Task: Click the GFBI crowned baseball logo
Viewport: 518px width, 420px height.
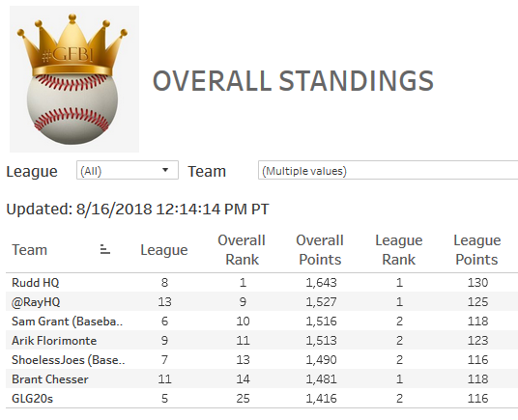Action: tap(74, 79)
